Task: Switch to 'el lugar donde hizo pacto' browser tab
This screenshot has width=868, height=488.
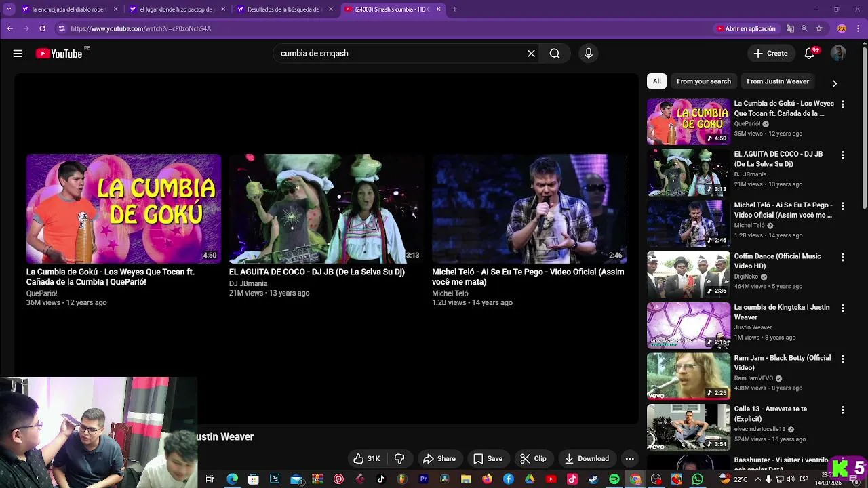Action: tap(178, 9)
